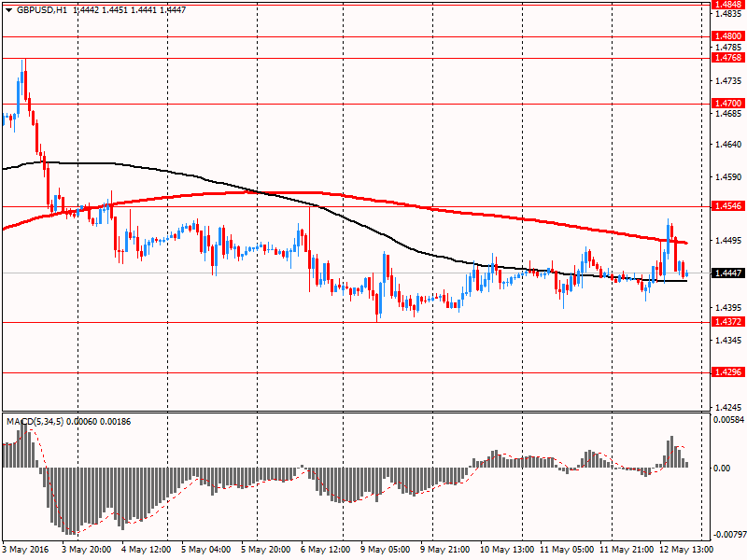The width and height of the screenshot is (747, 560).
Task: Click the 3 May 2016 time label
Action: [x=26, y=550]
